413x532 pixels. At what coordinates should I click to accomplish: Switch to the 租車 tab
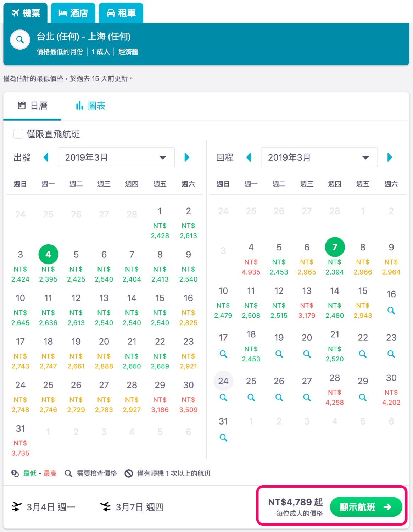(121, 13)
